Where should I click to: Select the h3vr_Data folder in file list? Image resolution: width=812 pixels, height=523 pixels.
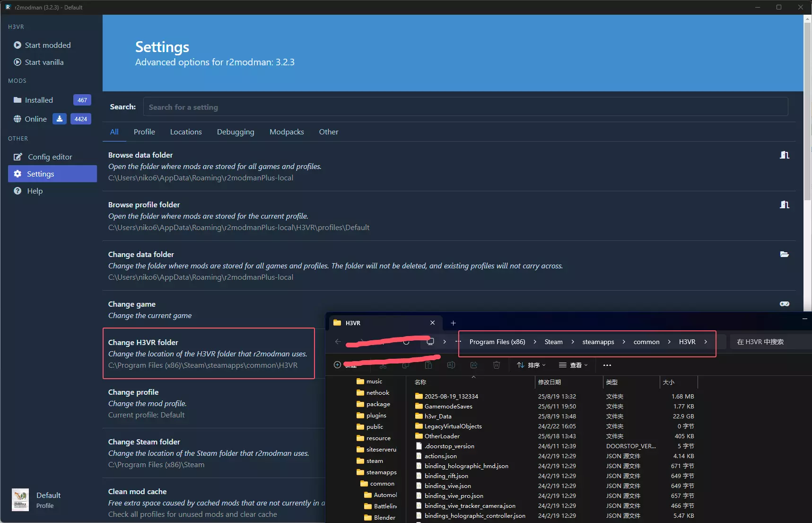pyautogui.click(x=434, y=417)
